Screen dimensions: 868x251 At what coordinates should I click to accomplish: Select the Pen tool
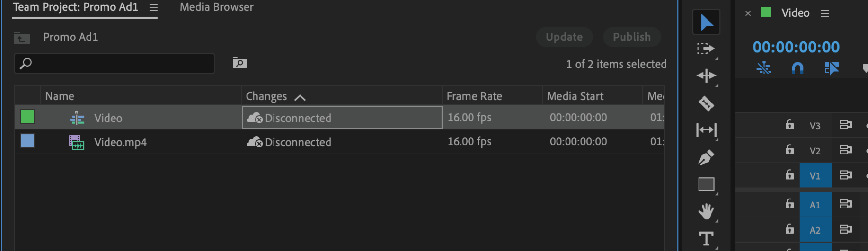tap(706, 157)
